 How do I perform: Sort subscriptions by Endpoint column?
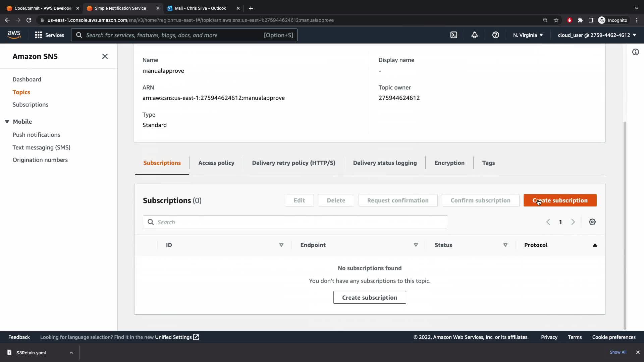tap(416, 245)
